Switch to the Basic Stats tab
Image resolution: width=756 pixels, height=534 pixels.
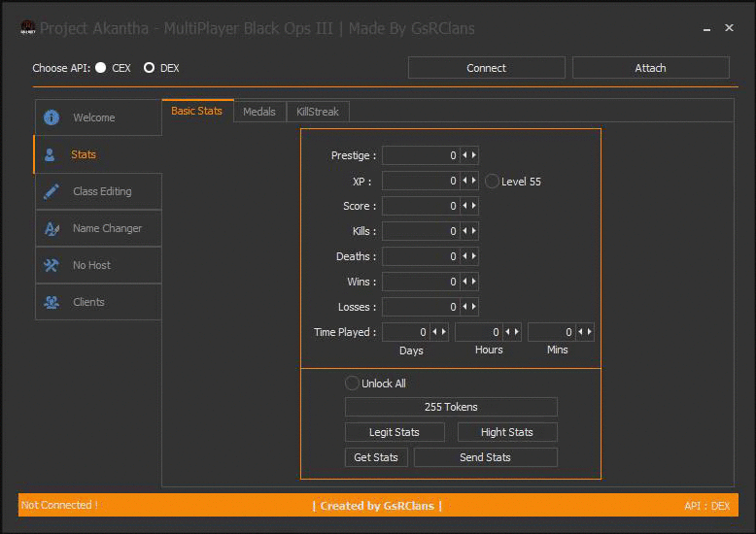(x=196, y=111)
